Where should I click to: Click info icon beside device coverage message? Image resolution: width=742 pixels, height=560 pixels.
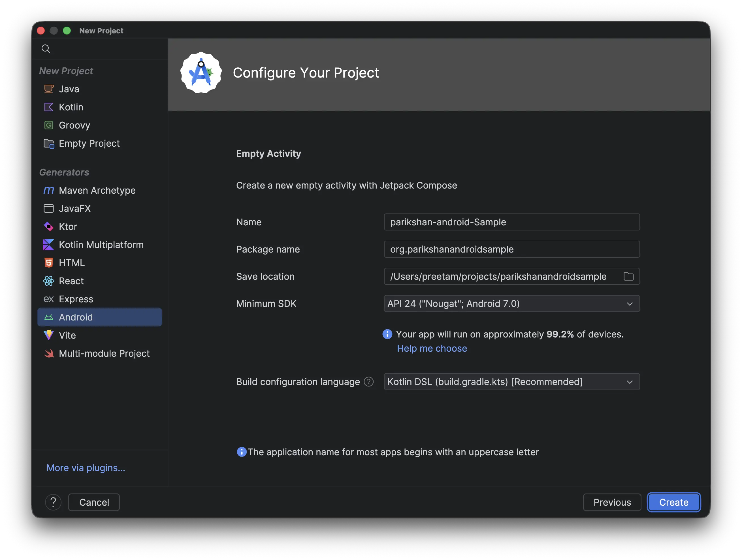pyautogui.click(x=387, y=334)
